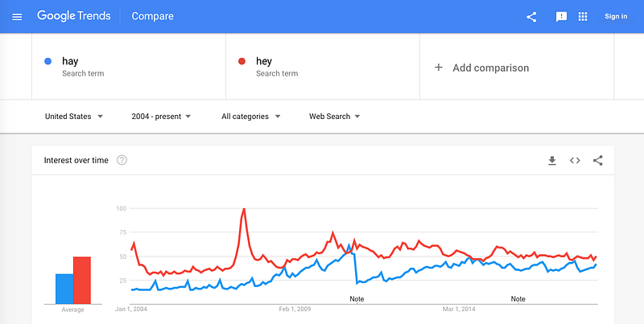Open the 2004 - present time range dropdown
This screenshot has width=644, height=324.
tap(161, 117)
